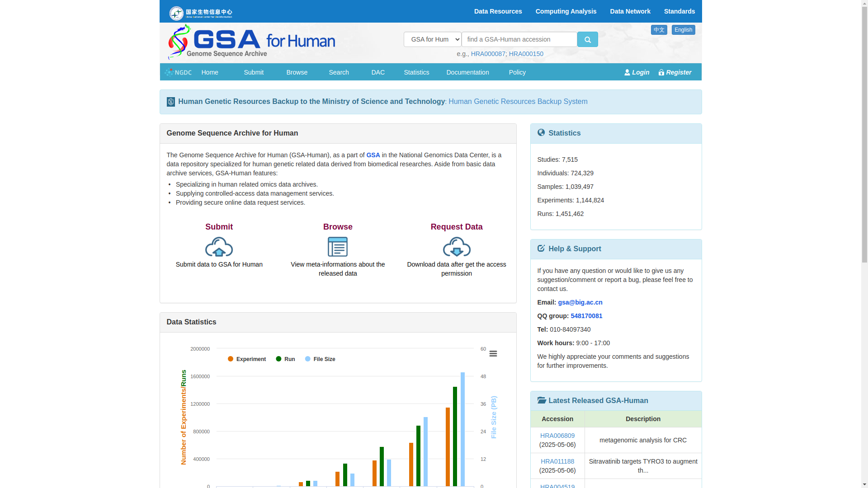Open the Statistics nav item
This screenshot has width=868, height=488.
coord(416,72)
